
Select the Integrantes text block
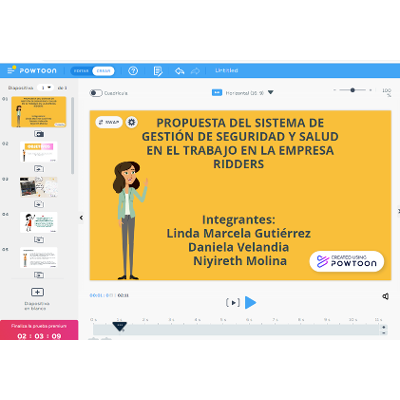click(239, 240)
